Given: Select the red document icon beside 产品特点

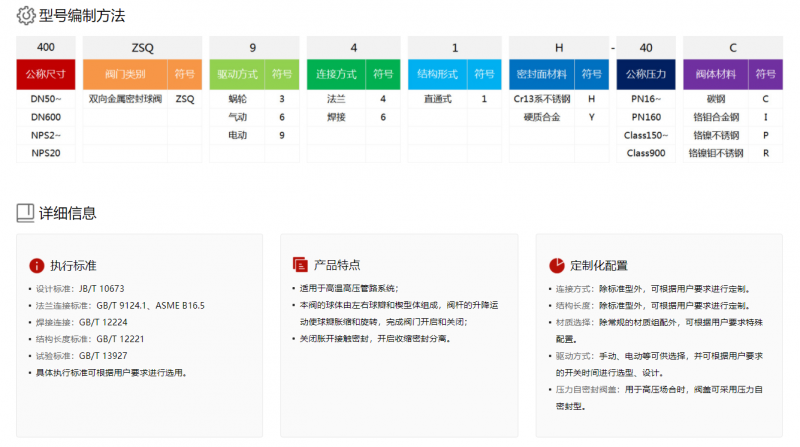Looking at the screenshot, I should (x=298, y=265).
